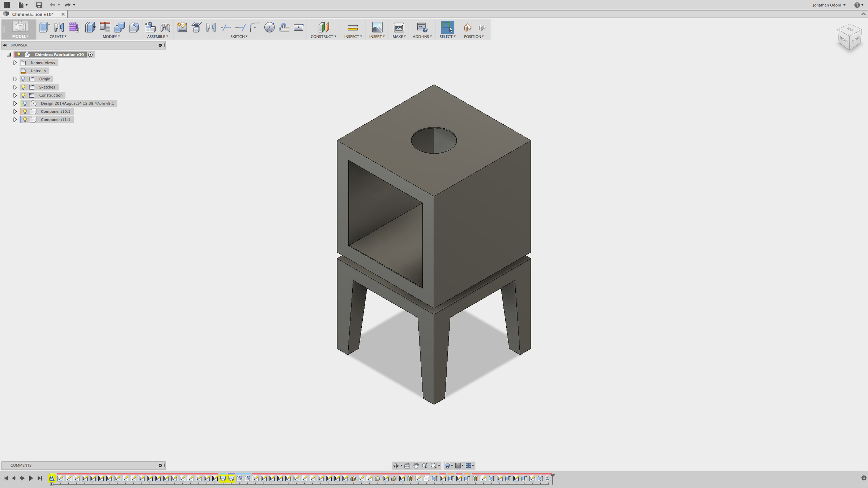Image resolution: width=868 pixels, height=488 pixels.
Task: Click the Scripts and Add-Ins icon
Action: pyautogui.click(x=422, y=28)
